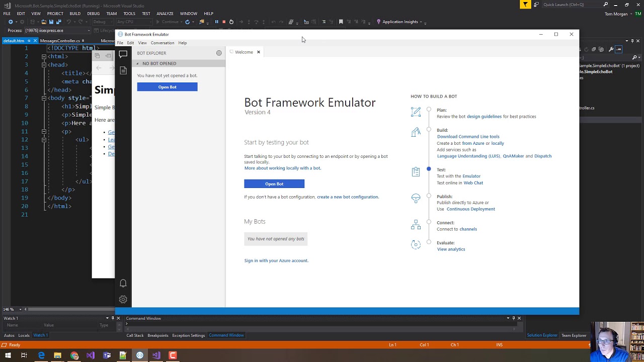Open the Emulator Help menu
The width and height of the screenshot is (644, 362).
[x=183, y=43]
